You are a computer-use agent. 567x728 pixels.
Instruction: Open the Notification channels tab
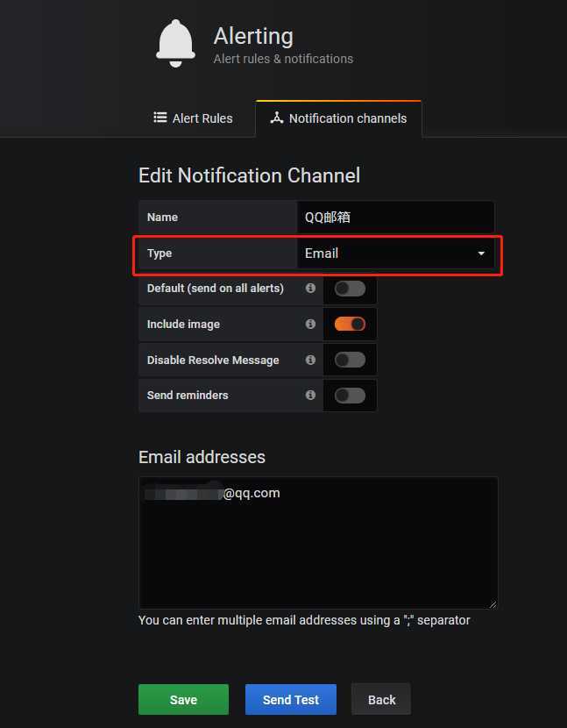click(338, 118)
